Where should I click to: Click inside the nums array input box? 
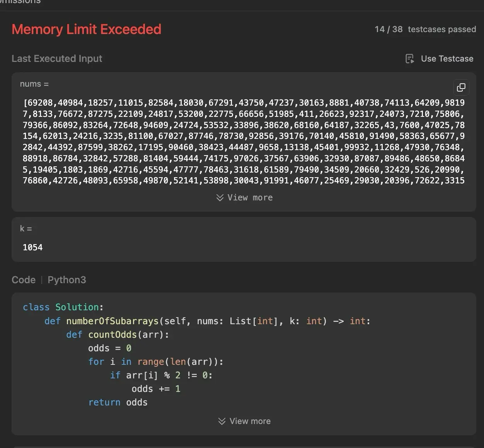244,141
